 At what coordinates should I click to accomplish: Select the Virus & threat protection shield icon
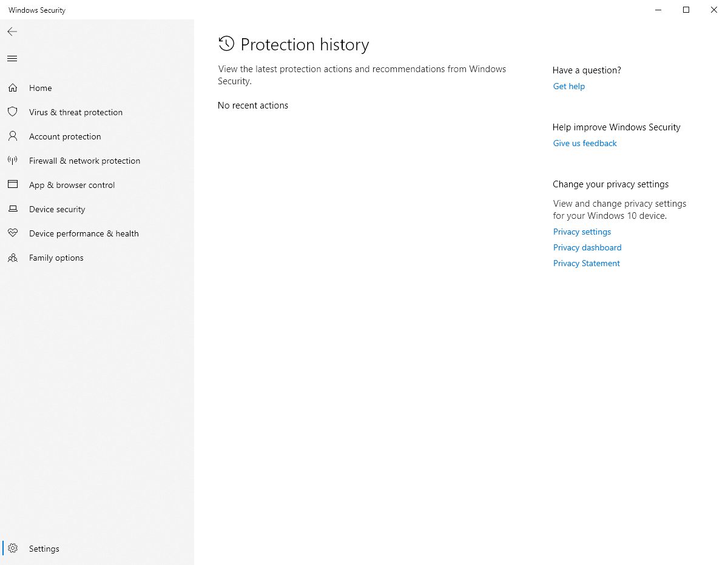click(13, 112)
